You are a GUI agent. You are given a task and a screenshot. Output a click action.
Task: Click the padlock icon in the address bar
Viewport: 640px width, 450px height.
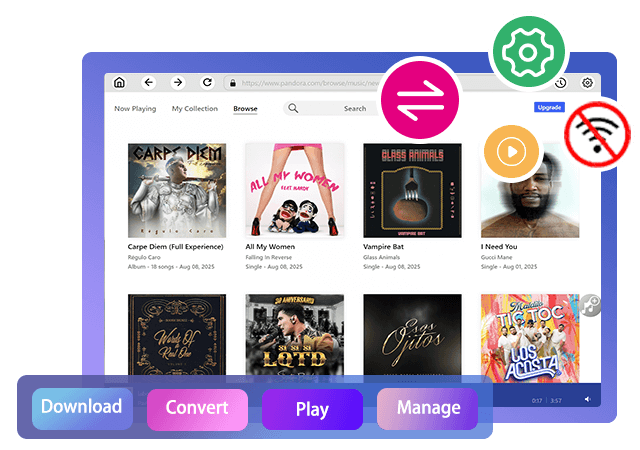tap(233, 83)
